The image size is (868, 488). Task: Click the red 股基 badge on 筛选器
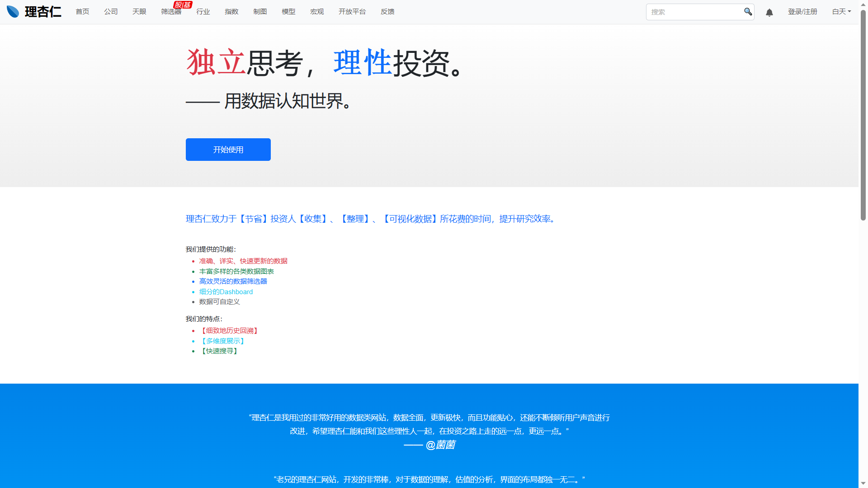click(183, 5)
